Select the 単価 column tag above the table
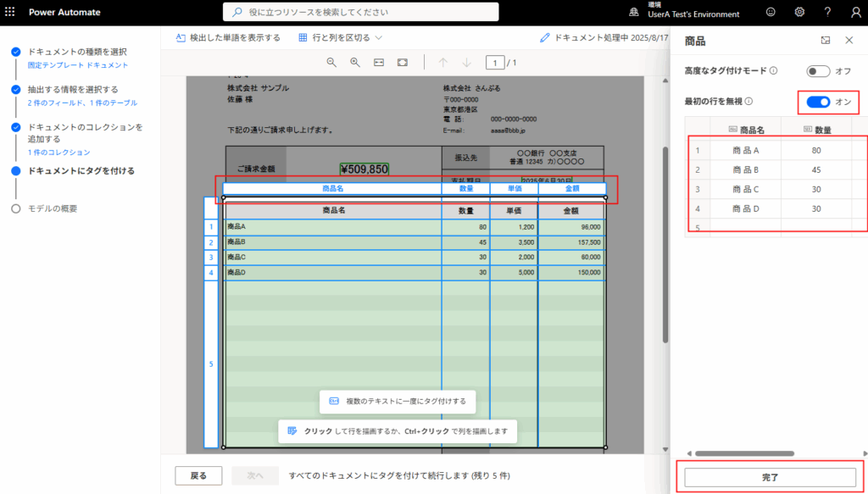 coord(515,188)
